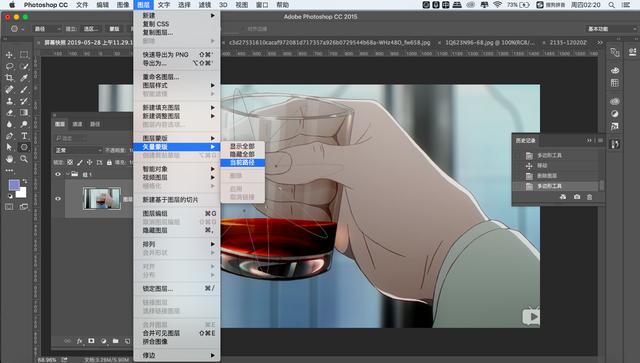This screenshot has width=640, height=363.
Task: Select the History Brush tool
Action: (24, 101)
